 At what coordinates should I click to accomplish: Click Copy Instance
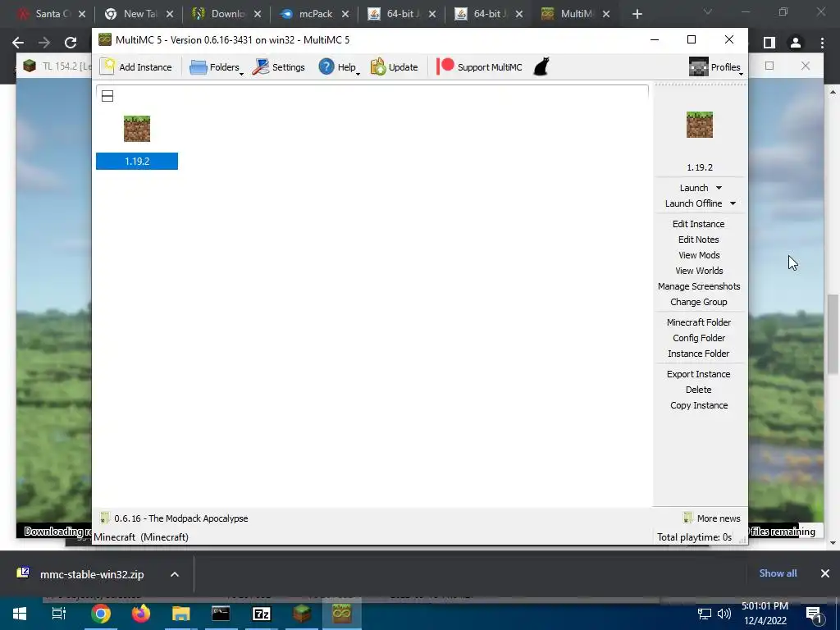[x=699, y=405]
